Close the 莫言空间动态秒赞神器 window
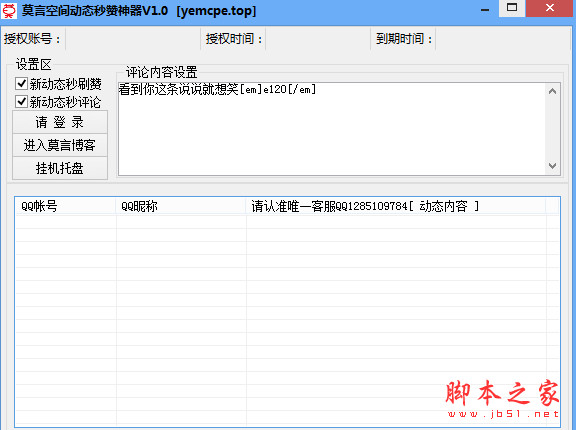 [550, 8]
